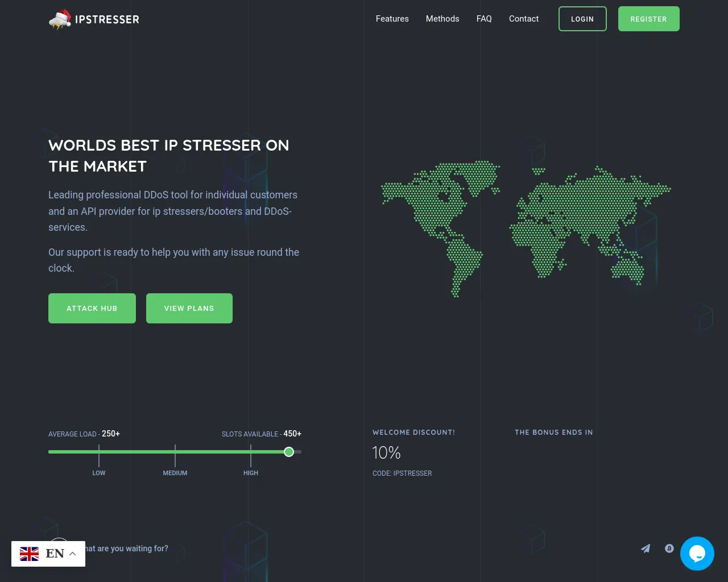
Task: Click the 'WELCOME DISCOUNT!' heading
Action: (413, 433)
